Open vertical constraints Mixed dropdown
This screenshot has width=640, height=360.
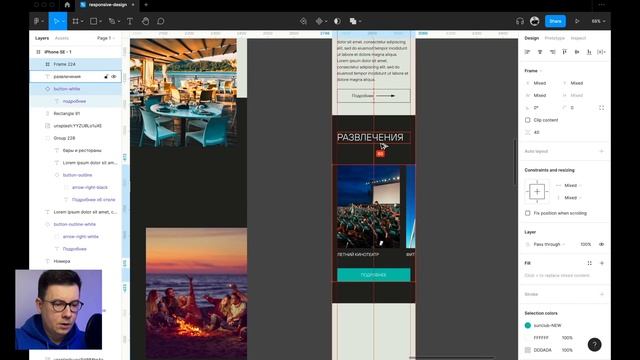coord(573,198)
